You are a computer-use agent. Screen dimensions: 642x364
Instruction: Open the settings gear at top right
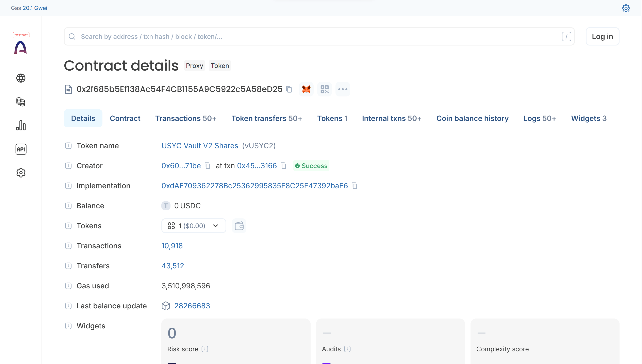click(626, 8)
